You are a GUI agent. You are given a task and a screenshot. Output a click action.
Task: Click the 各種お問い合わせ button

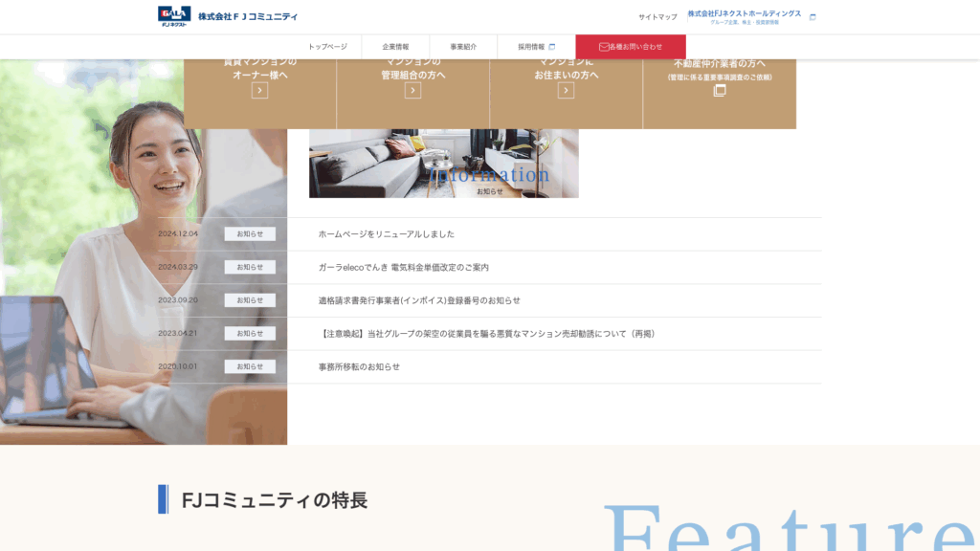(630, 45)
